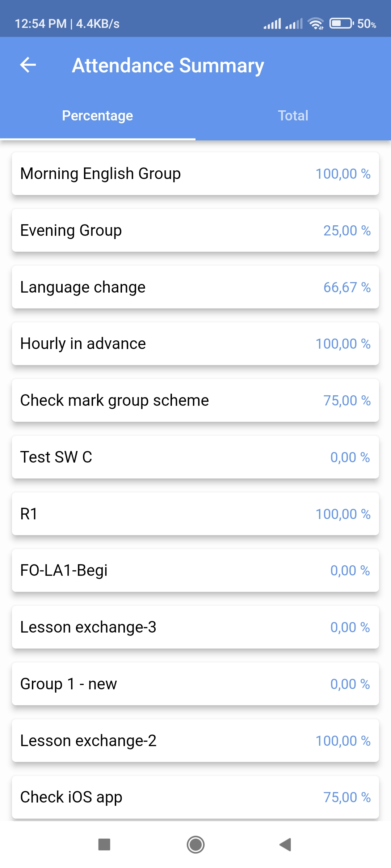391x868 pixels.
Task: Select the Lesson exchange-3 row
Action: tap(195, 627)
